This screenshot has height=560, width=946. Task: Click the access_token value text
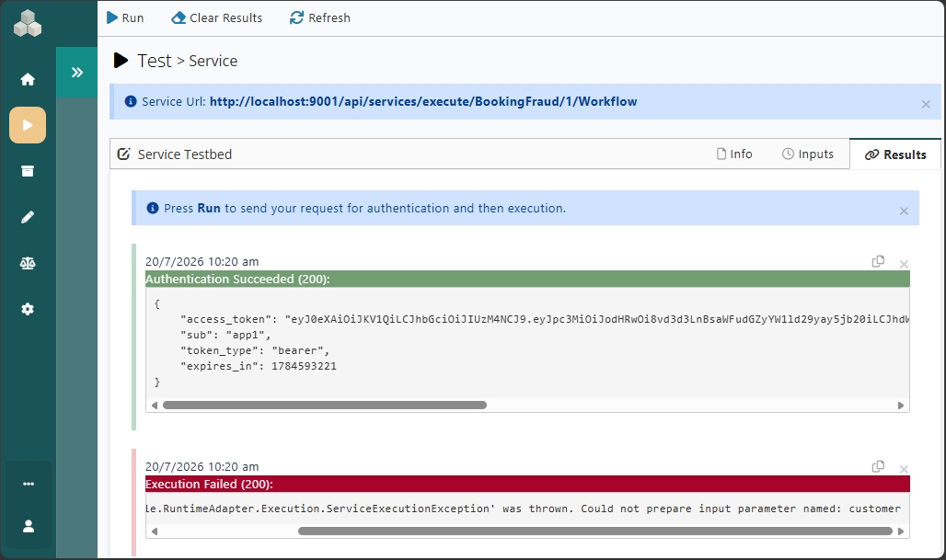596,319
